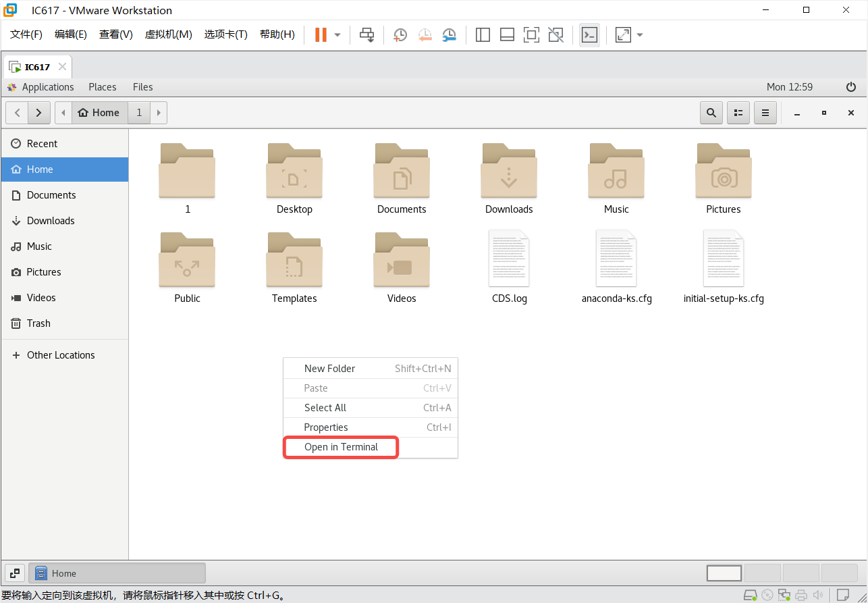868x603 pixels.
Task: Click the Home button in the path bar
Action: 99,113
